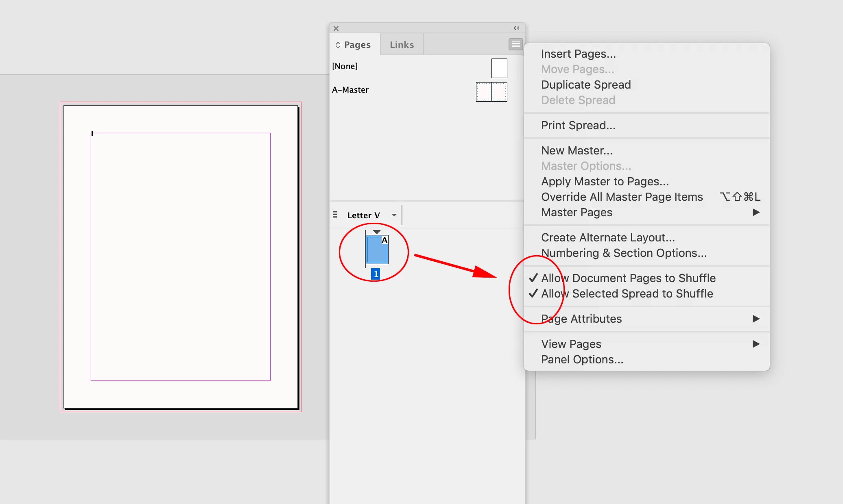This screenshot has height=504, width=843.
Task: Open the Pages panel flyout menu icon
Action: pyautogui.click(x=515, y=44)
